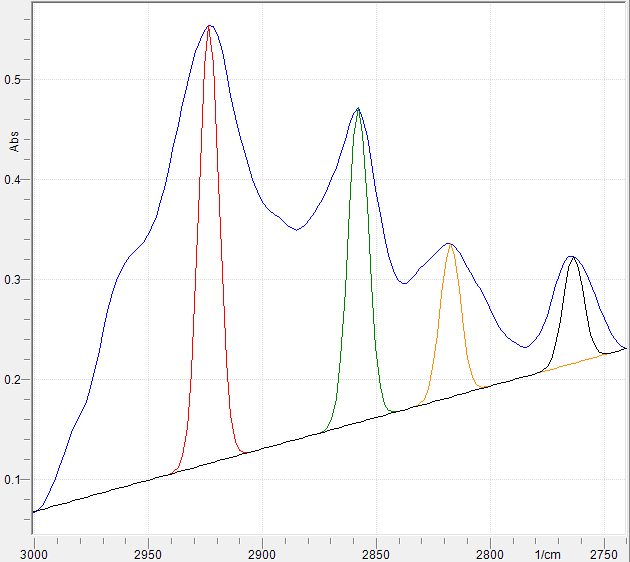Viewport: 630px width, 562px height.
Task: Click the blue curve valley near 2838
Action: pyautogui.click(x=403, y=283)
